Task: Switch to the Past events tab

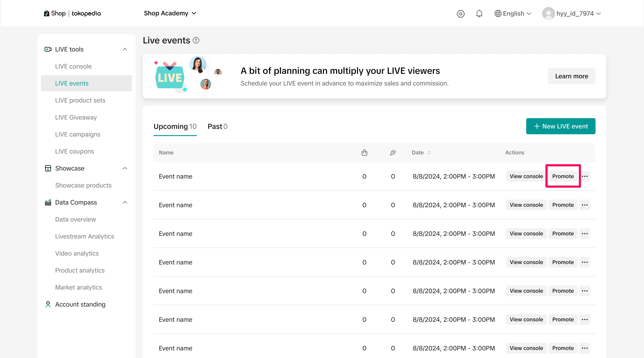Action: pos(217,126)
